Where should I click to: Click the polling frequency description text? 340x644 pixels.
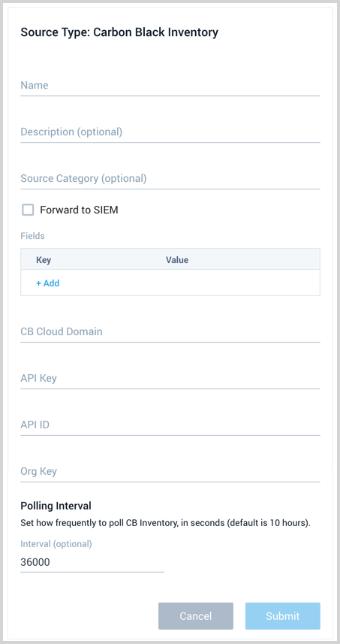(x=165, y=523)
